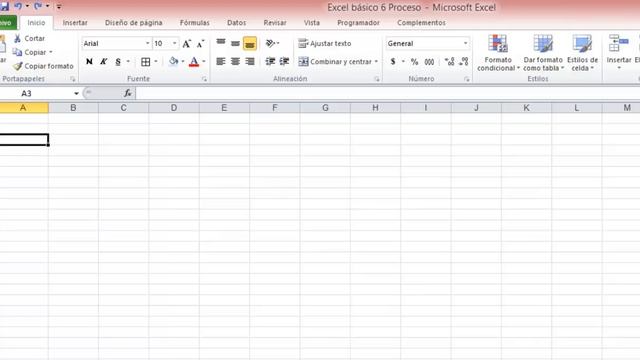Open the Fuente dialog launcher

tap(204, 79)
